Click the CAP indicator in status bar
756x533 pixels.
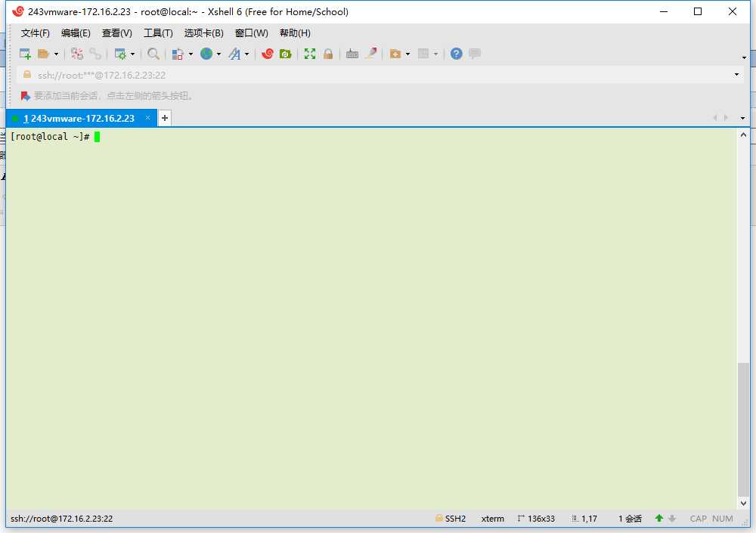698,519
